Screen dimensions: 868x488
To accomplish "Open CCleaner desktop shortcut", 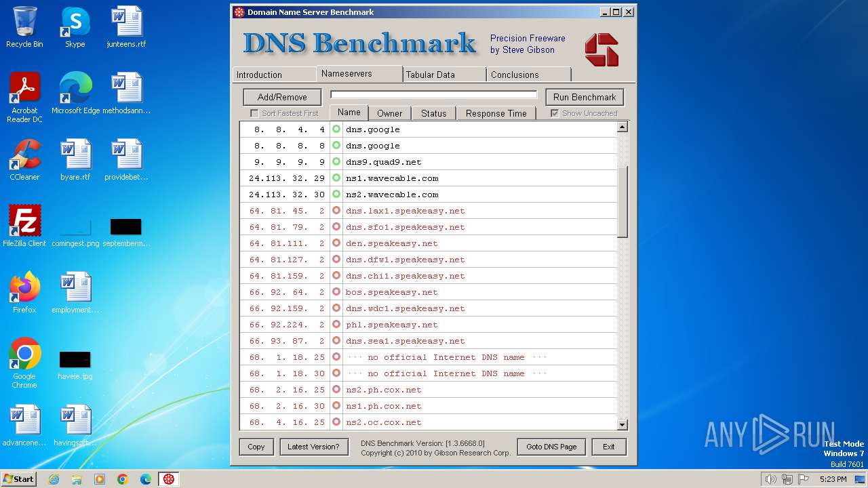I will (x=24, y=160).
